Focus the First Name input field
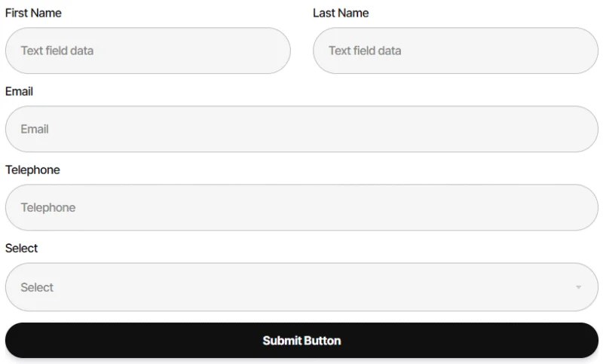The height and width of the screenshot is (364, 603). click(148, 50)
